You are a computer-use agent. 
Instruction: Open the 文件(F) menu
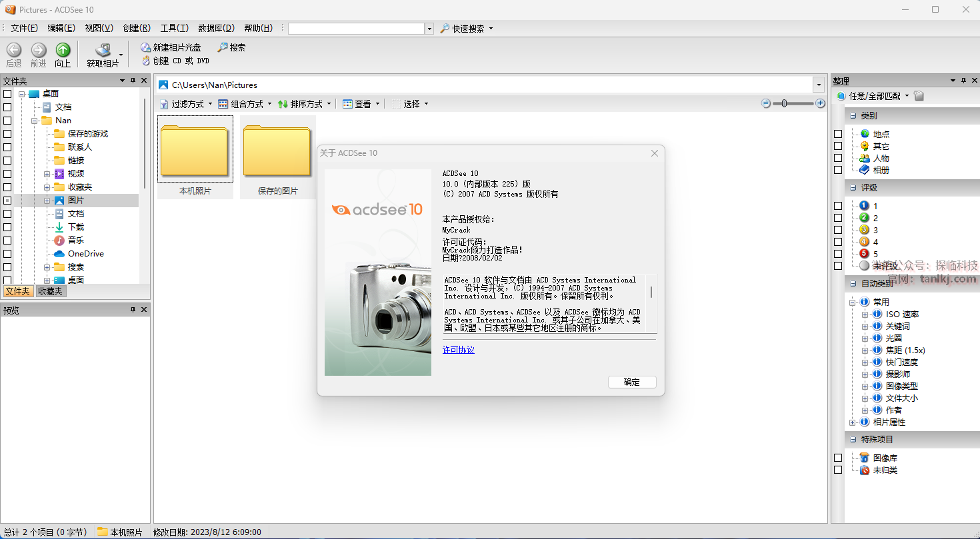(24, 28)
